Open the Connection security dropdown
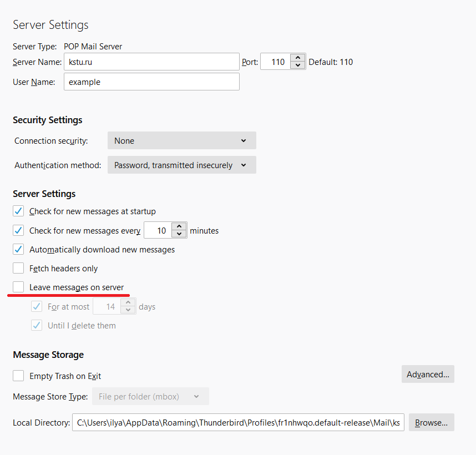 click(181, 141)
